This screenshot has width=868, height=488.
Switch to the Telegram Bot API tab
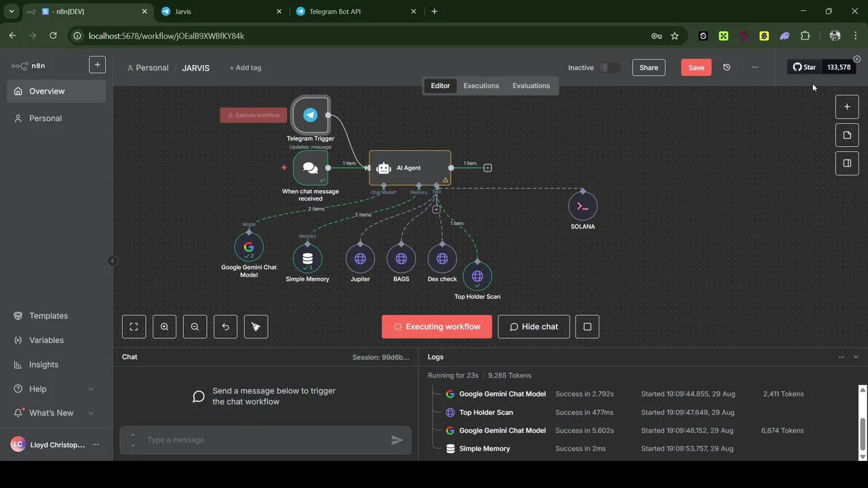point(357,12)
